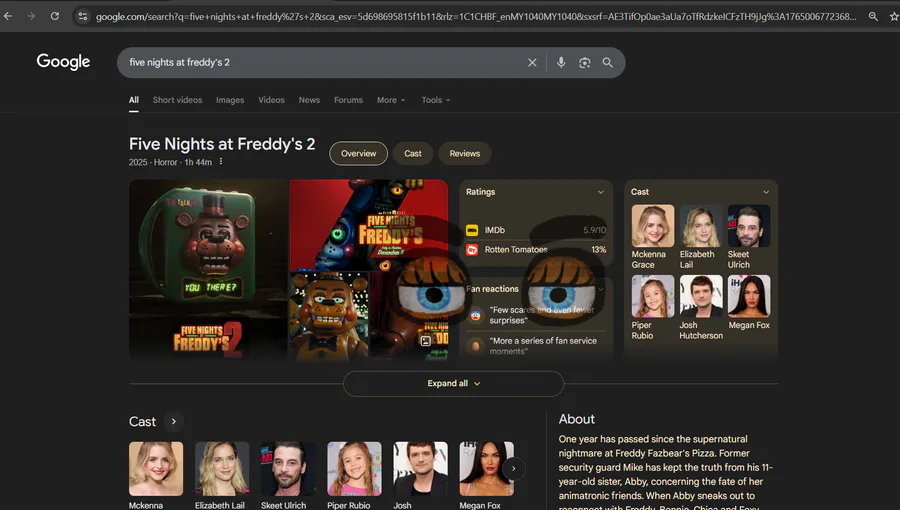
Task: Open the three-dot menu beside 1h 44m
Action: pyautogui.click(x=221, y=162)
